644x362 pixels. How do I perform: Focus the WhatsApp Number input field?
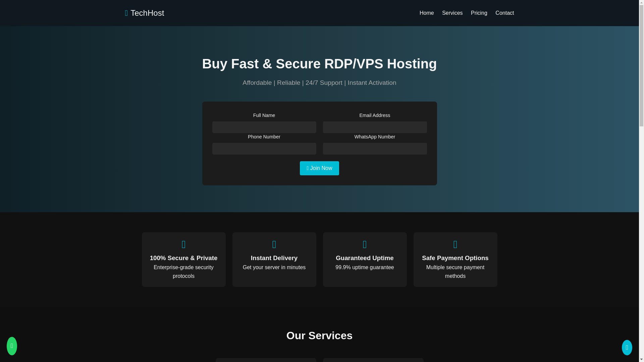point(375,149)
